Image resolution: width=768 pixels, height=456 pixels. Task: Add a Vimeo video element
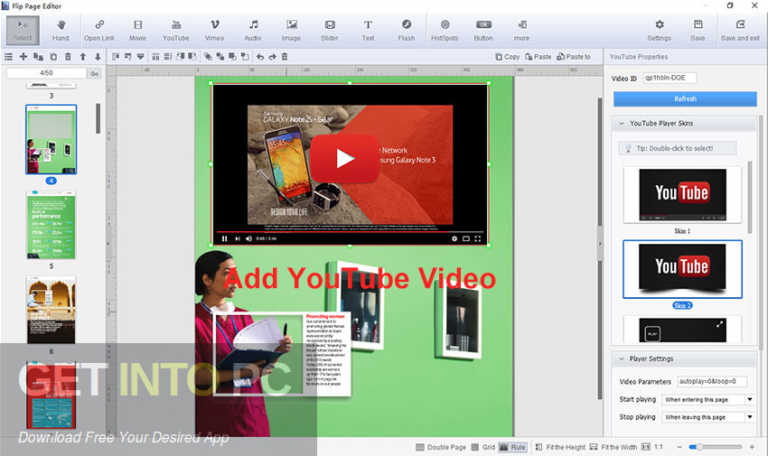click(x=215, y=30)
